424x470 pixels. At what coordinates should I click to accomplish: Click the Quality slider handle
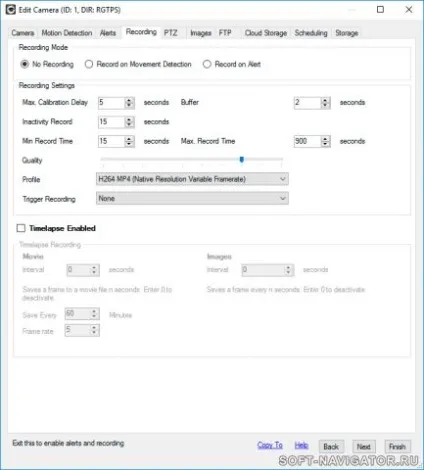(x=242, y=160)
